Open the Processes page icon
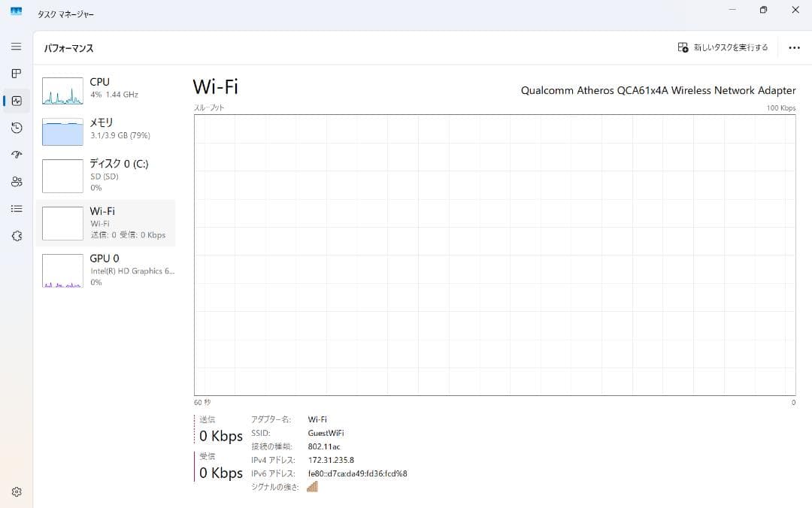 [x=16, y=74]
